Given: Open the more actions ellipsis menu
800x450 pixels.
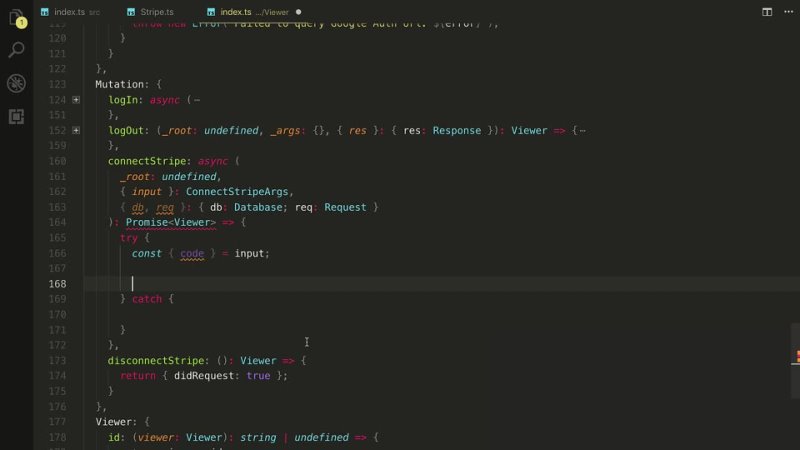Looking at the screenshot, I should coord(788,12).
